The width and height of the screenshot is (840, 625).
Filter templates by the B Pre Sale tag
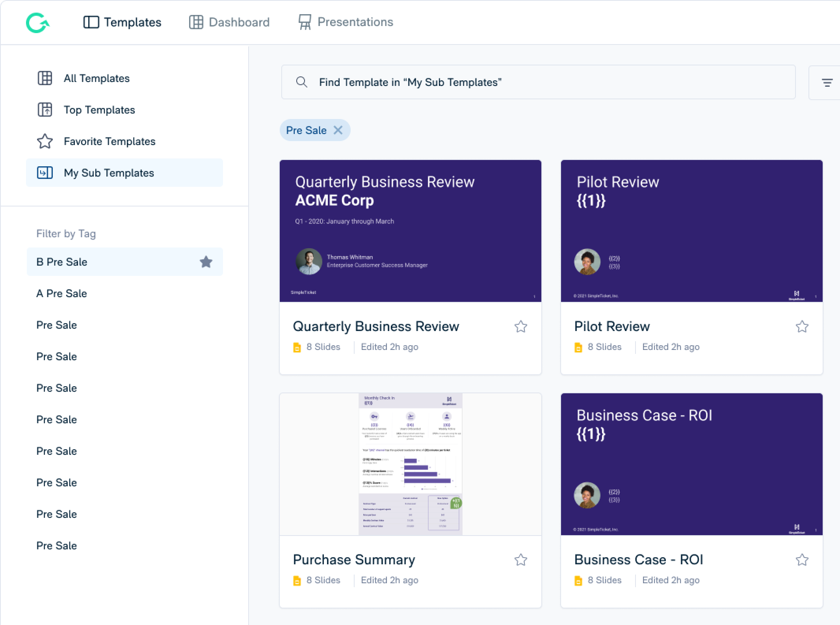point(61,262)
